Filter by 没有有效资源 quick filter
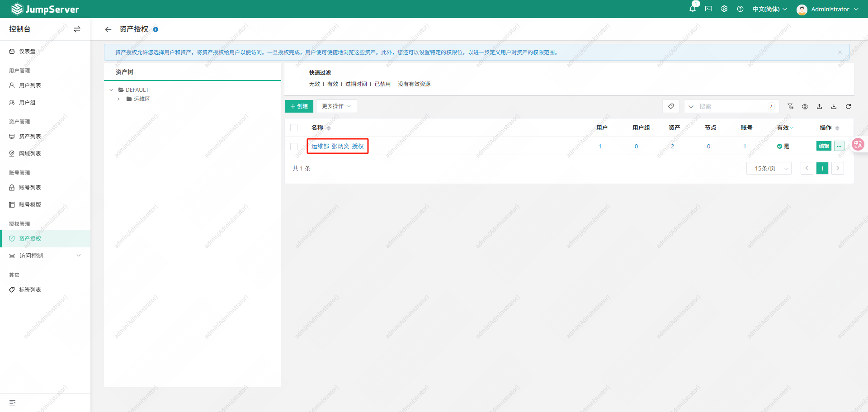Image resolution: width=868 pixels, height=412 pixels. point(414,84)
